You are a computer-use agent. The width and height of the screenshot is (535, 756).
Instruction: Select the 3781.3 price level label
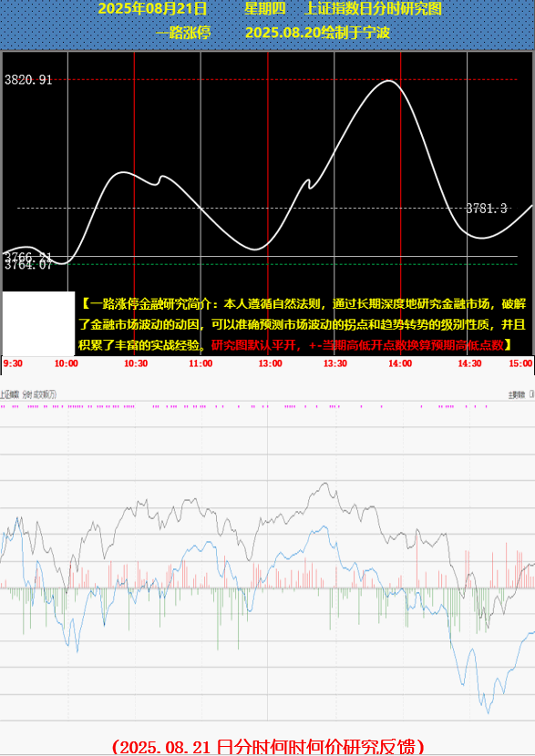[x=487, y=209]
